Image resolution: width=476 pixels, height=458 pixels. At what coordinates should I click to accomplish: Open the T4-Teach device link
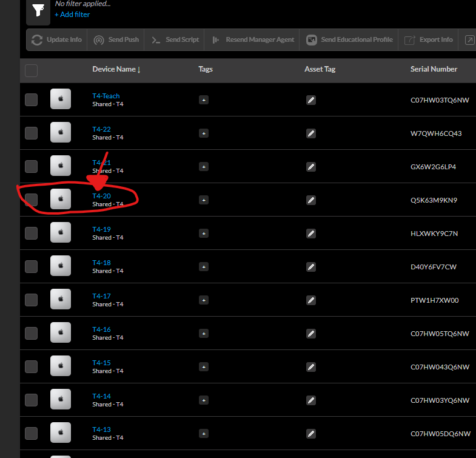pyautogui.click(x=106, y=96)
